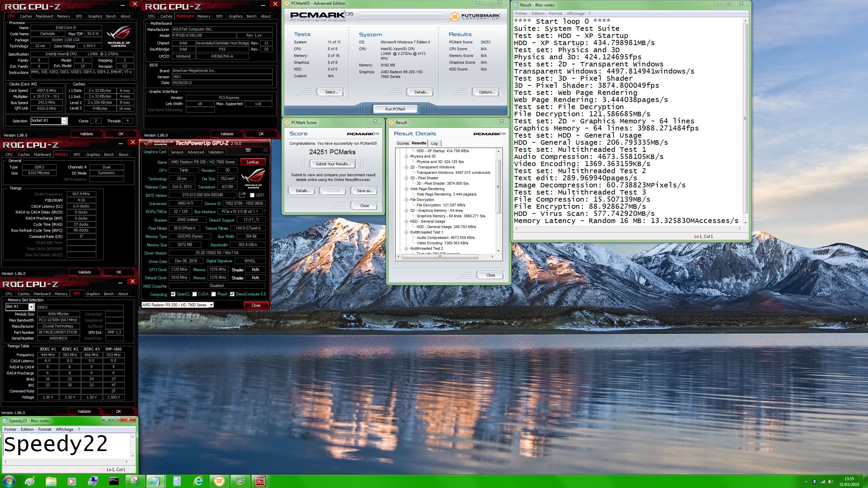Open the Command Prompt taskbar icon
The height and width of the screenshot is (488, 868).
(x=114, y=481)
